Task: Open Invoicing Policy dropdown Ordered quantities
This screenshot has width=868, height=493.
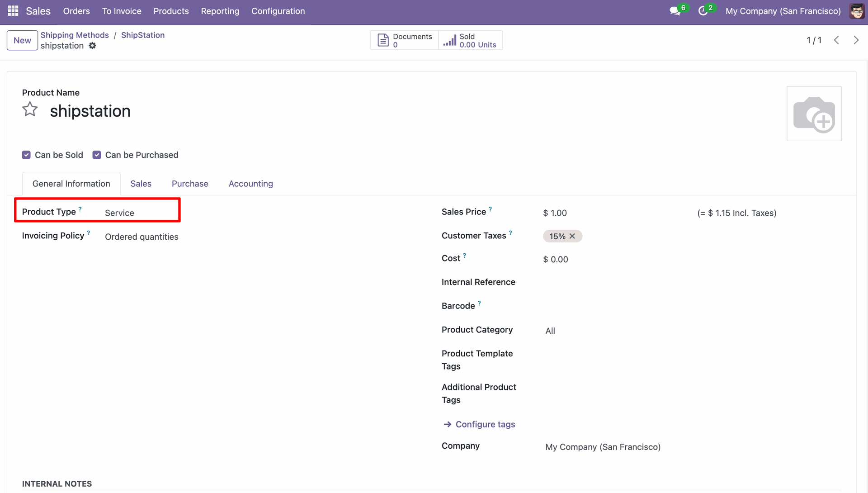Action: [x=142, y=237]
